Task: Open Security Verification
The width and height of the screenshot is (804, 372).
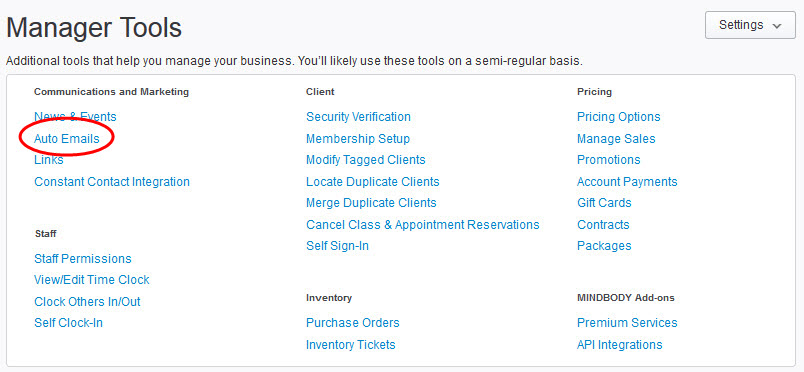Action: 358,116
